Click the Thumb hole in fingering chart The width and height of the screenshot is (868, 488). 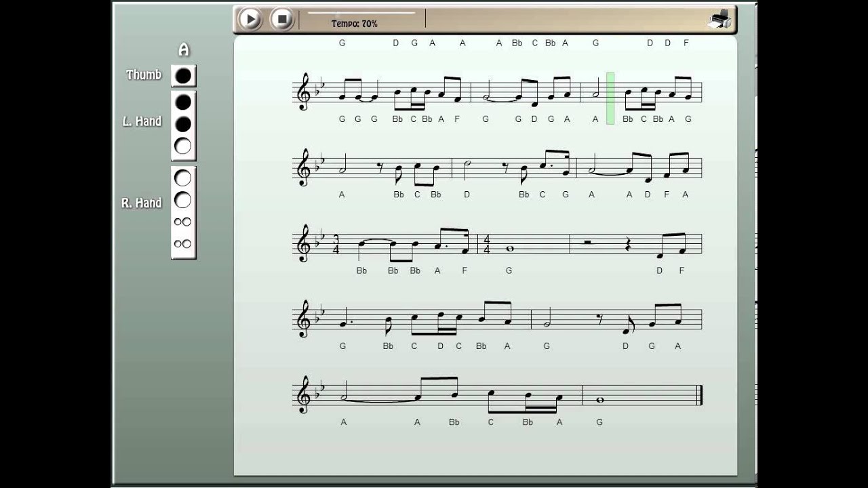[x=183, y=76]
